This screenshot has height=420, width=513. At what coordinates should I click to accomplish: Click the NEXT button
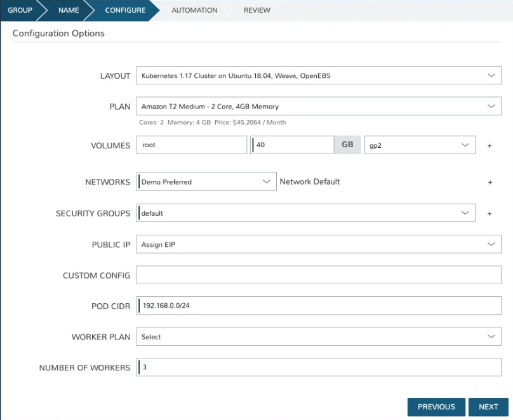tap(488, 407)
